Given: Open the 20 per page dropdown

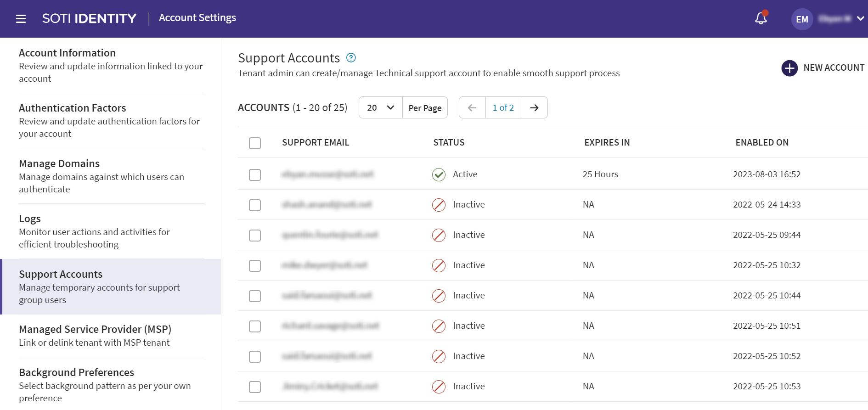Looking at the screenshot, I should [381, 107].
